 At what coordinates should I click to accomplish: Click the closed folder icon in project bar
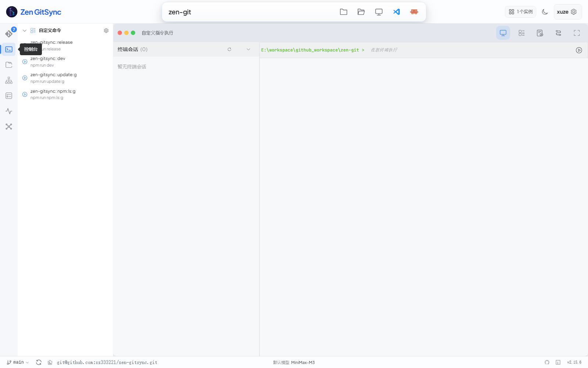(344, 12)
